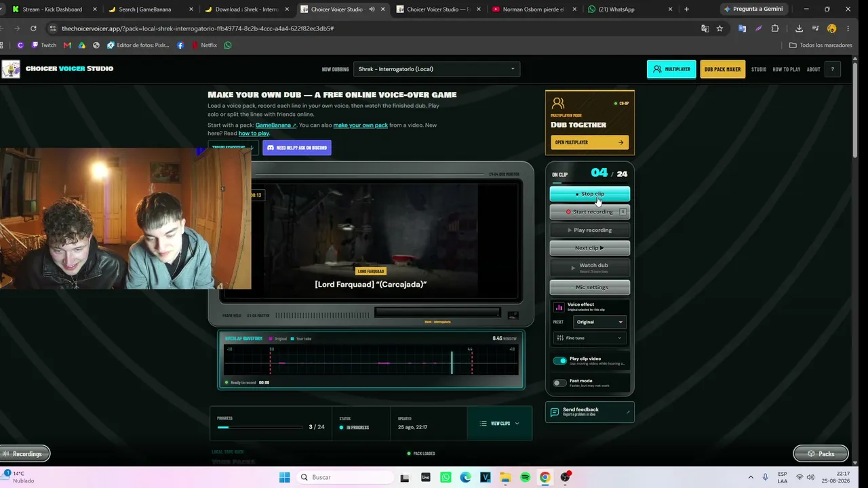Viewport: 868px width, 488px height.
Task: Click Open Multiplayer in Dub Together card
Action: click(x=589, y=142)
